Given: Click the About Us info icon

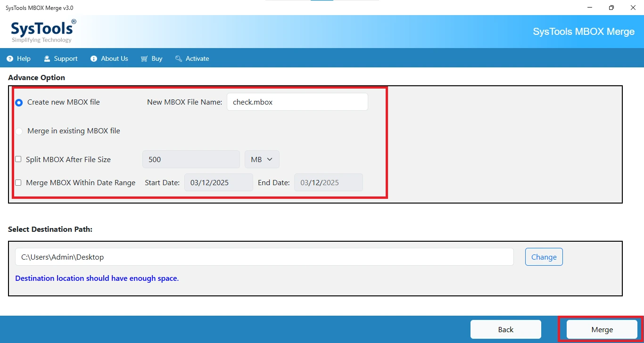Looking at the screenshot, I should tap(93, 59).
